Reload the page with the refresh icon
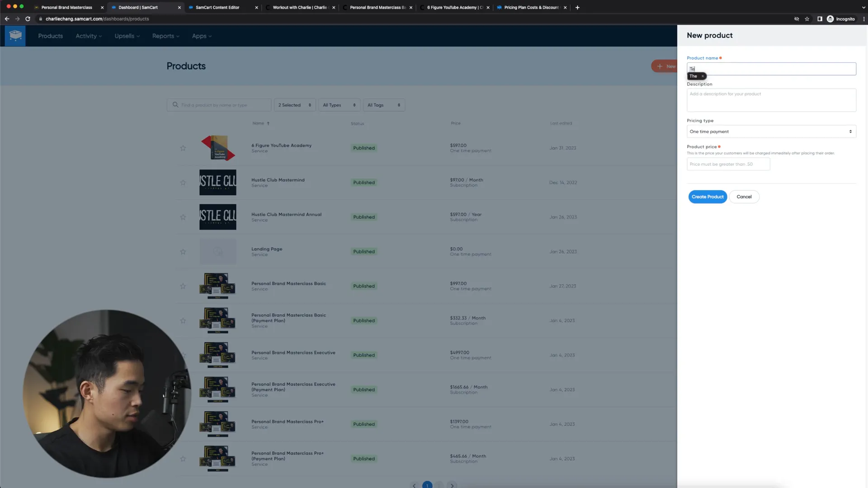Viewport: 868px width, 488px height. [28, 19]
